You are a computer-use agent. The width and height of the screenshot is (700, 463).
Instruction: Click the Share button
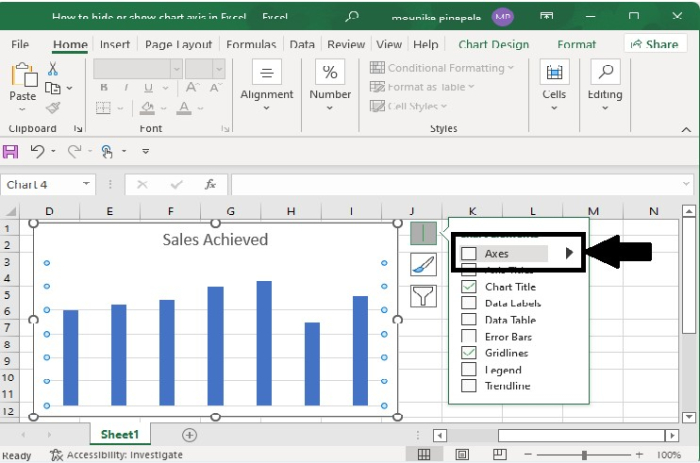(x=655, y=44)
